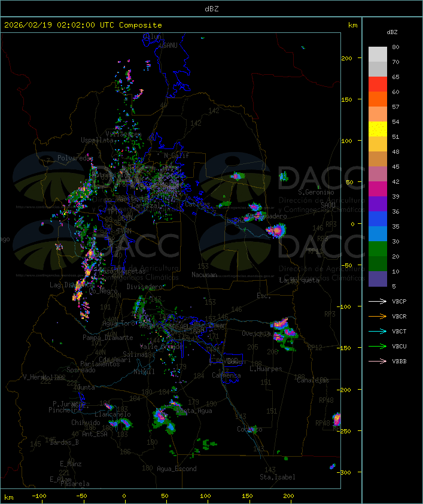Click the -100 tick on bottom axis

tap(39, 496)
